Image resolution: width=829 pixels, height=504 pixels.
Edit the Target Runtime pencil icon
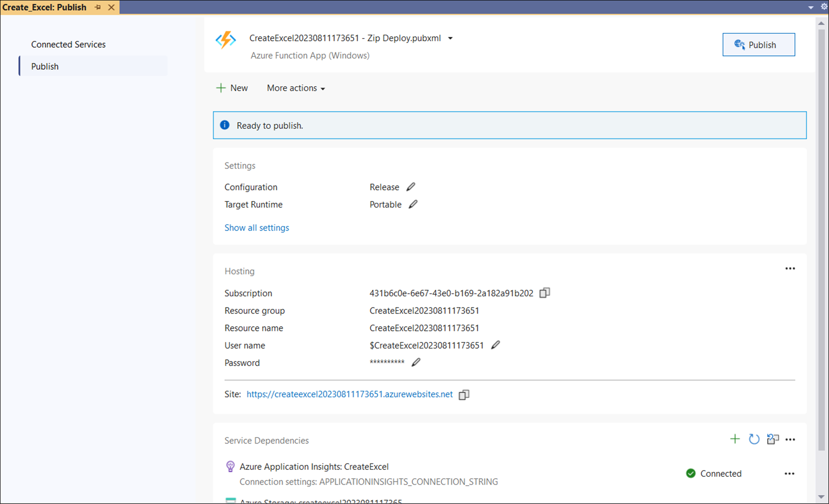pyautogui.click(x=413, y=204)
